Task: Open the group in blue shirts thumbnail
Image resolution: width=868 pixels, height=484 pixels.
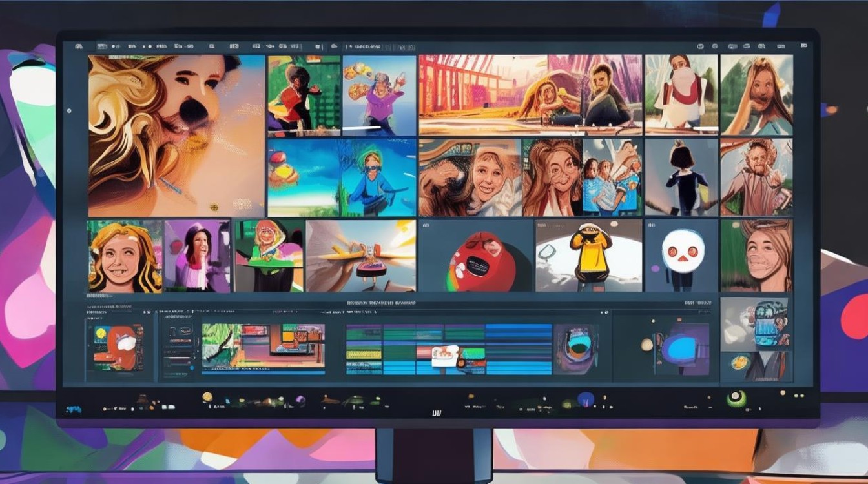Action: [612, 178]
